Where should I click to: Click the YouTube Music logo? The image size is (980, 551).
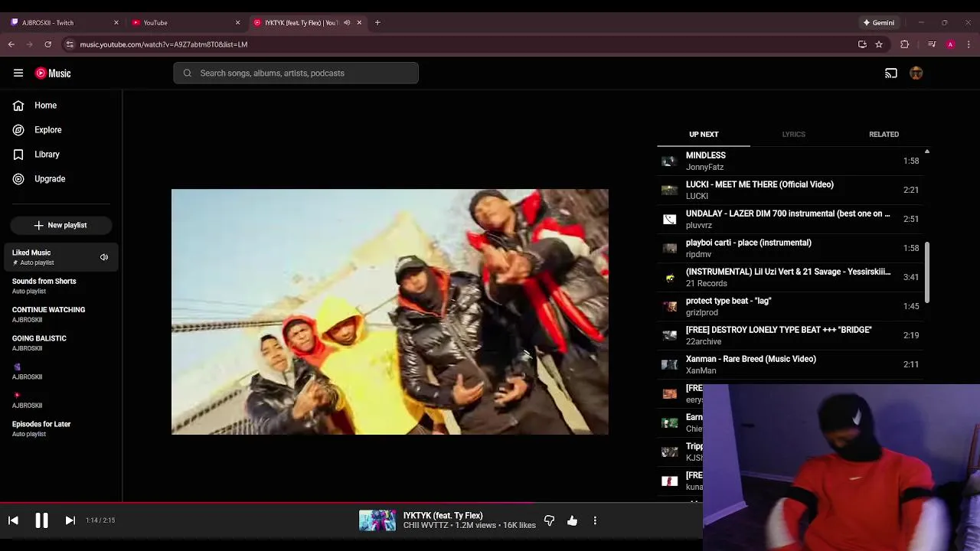53,73
